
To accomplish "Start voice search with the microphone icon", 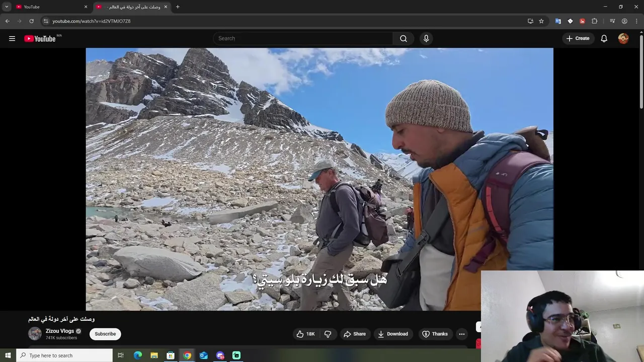I will [x=426, y=38].
